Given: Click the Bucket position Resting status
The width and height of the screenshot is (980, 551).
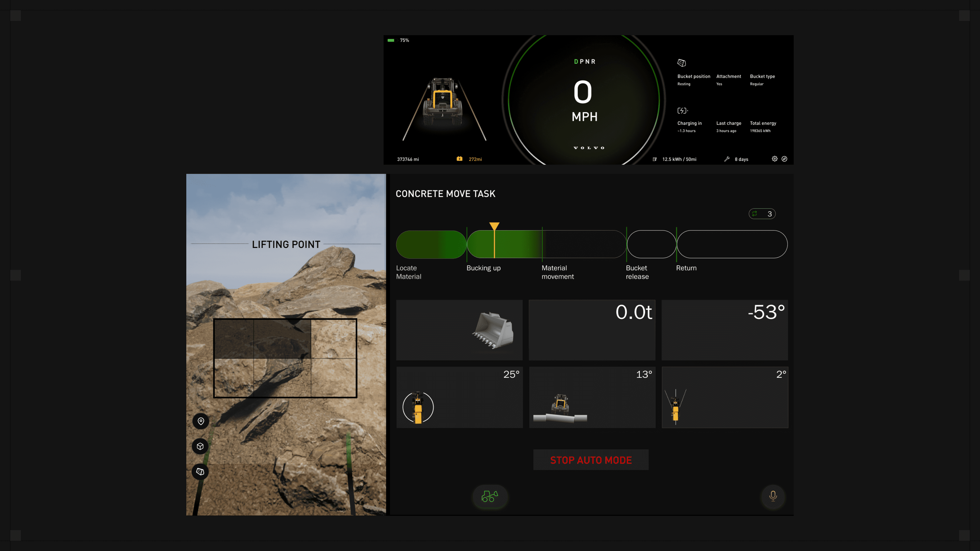Looking at the screenshot, I should tap(694, 80).
